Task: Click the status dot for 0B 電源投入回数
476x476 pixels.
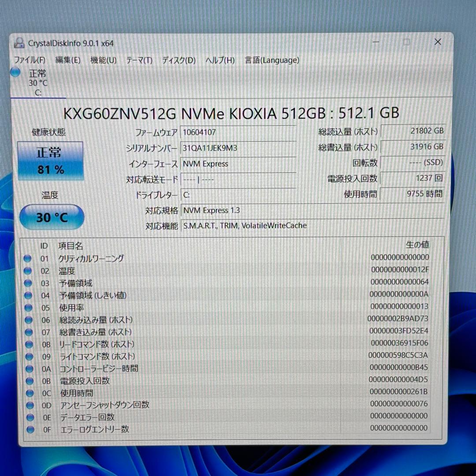Action: 30,381
